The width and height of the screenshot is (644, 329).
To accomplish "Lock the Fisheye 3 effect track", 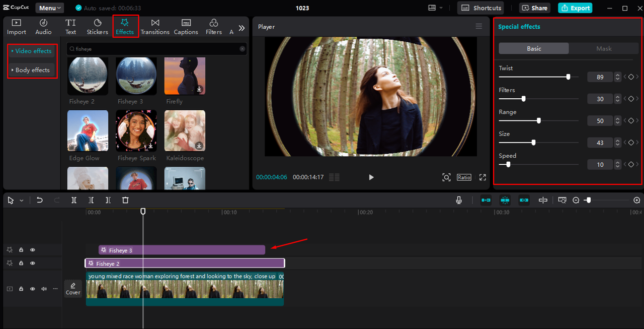I will (21, 250).
